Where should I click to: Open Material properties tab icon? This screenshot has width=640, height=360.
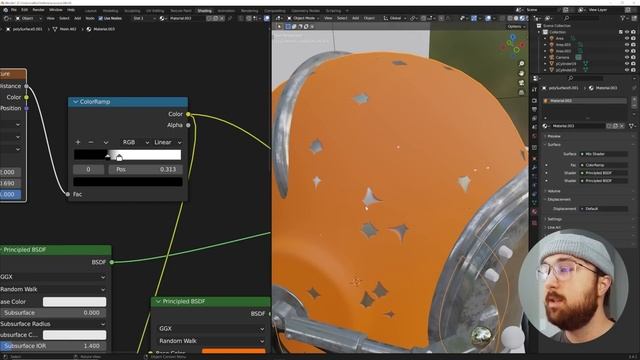(x=534, y=211)
